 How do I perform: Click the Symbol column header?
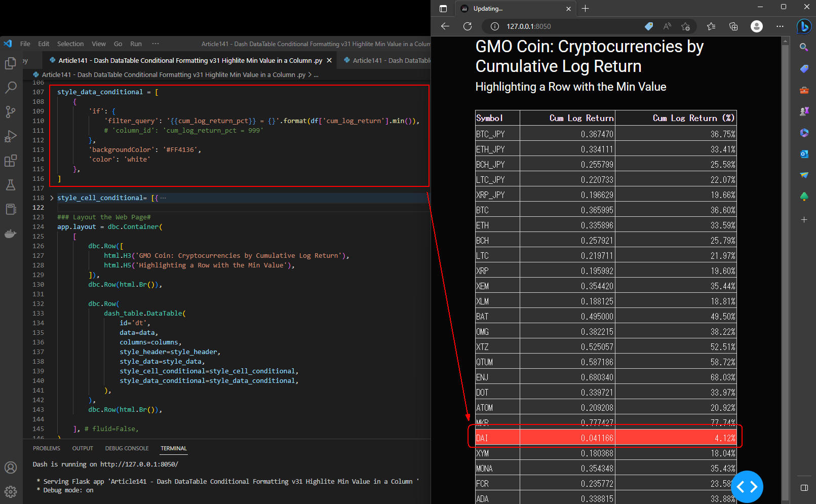click(498, 118)
